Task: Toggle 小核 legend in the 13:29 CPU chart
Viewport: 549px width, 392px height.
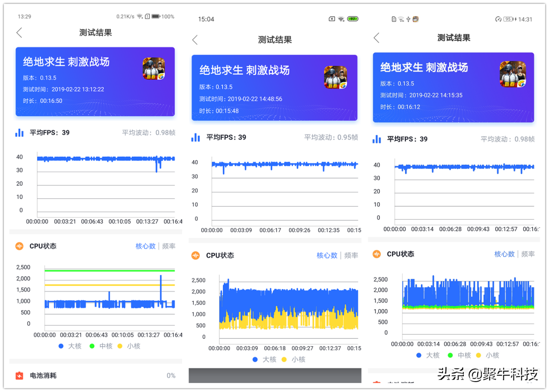Action: click(128, 346)
